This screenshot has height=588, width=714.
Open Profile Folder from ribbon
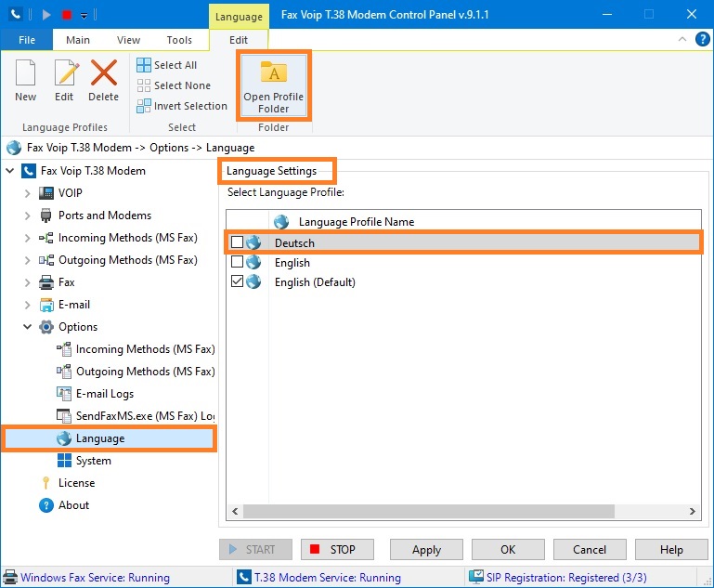pos(274,86)
